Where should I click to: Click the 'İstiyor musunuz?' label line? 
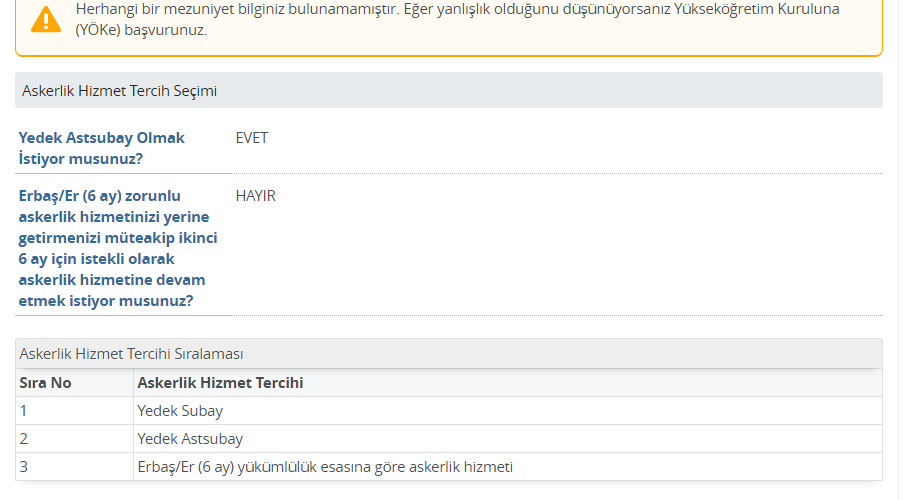pos(81,159)
